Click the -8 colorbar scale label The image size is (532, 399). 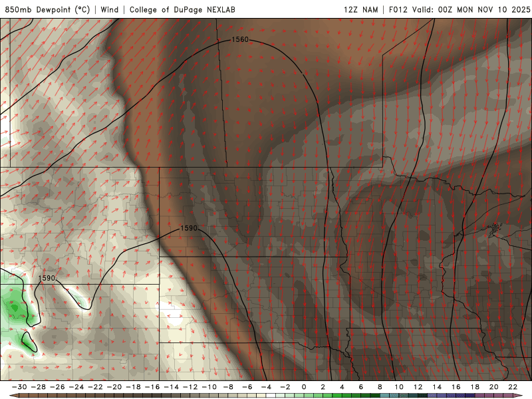pos(228,387)
